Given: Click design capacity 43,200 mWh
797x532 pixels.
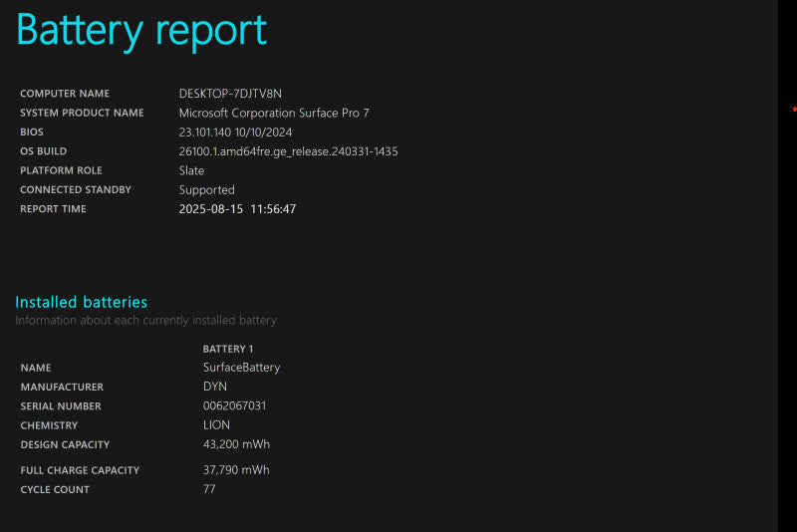Looking at the screenshot, I should tap(236, 444).
